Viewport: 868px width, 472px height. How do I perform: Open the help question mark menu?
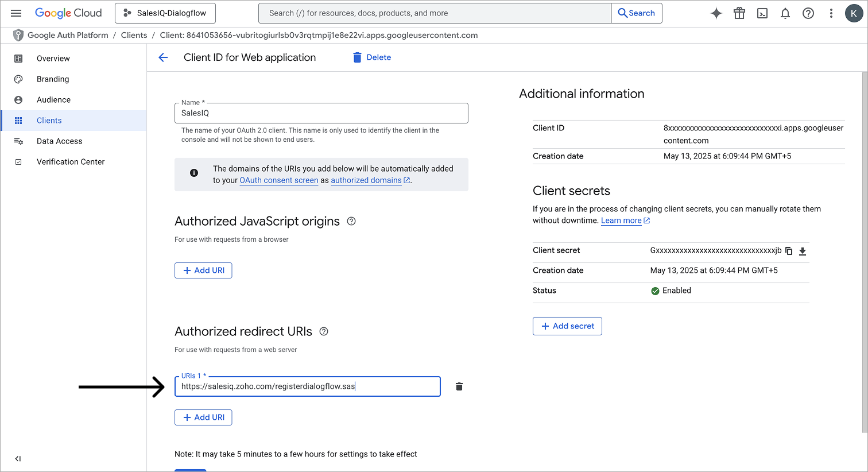[808, 13]
